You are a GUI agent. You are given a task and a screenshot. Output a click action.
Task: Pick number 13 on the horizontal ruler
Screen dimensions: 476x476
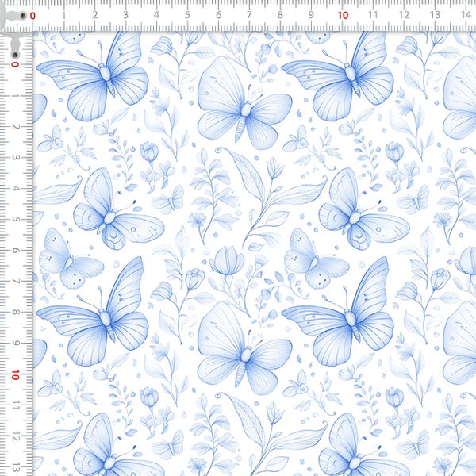(435, 14)
